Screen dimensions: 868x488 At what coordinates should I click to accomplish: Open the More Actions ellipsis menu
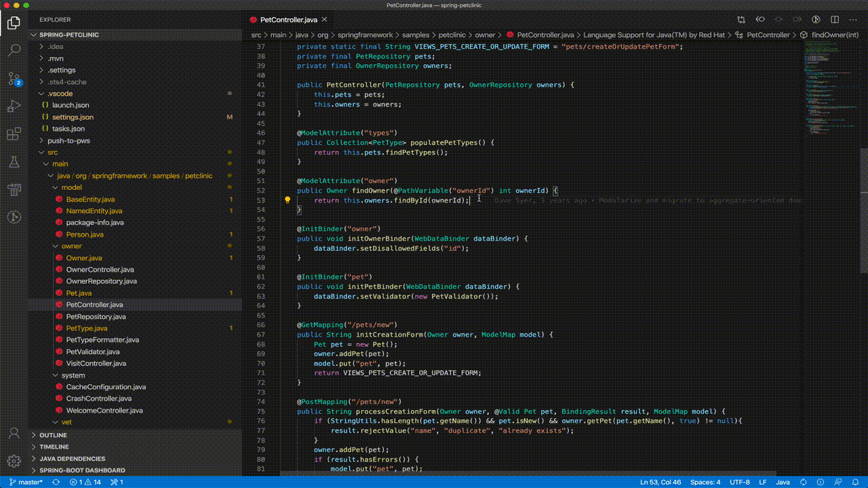tap(853, 20)
